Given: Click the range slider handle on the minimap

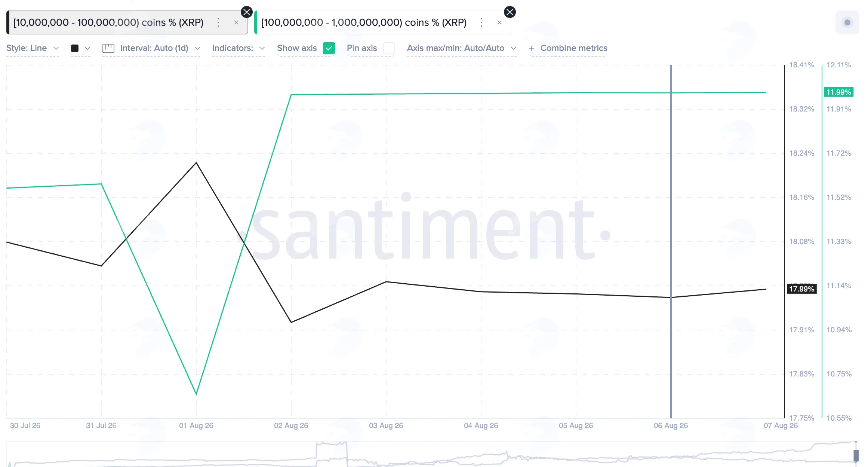Looking at the screenshot, I should 856,455.
